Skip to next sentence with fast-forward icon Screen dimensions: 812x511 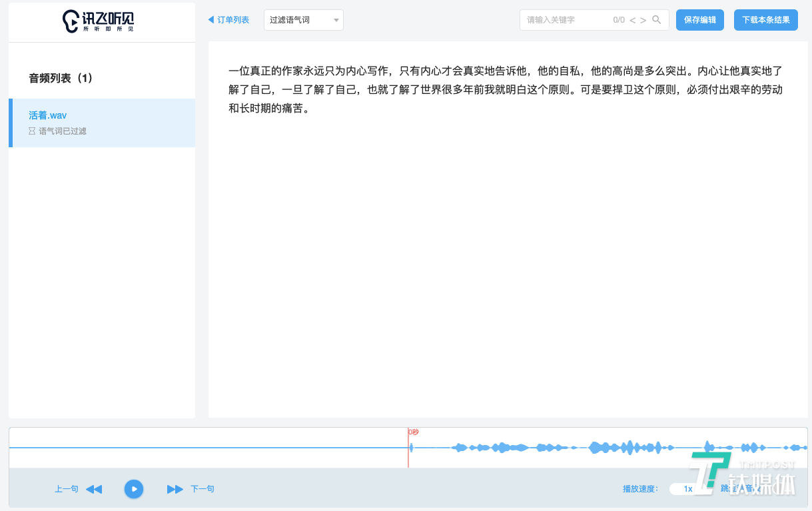(175, 489)
